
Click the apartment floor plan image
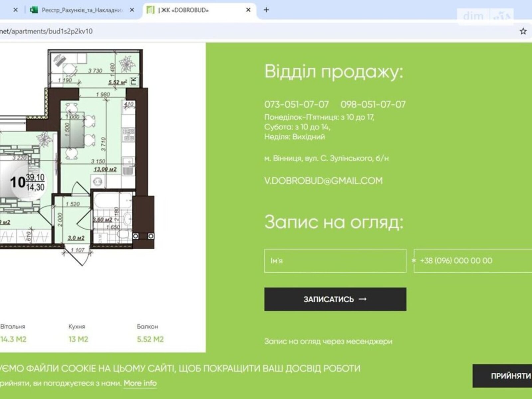[x=100, y=150]
